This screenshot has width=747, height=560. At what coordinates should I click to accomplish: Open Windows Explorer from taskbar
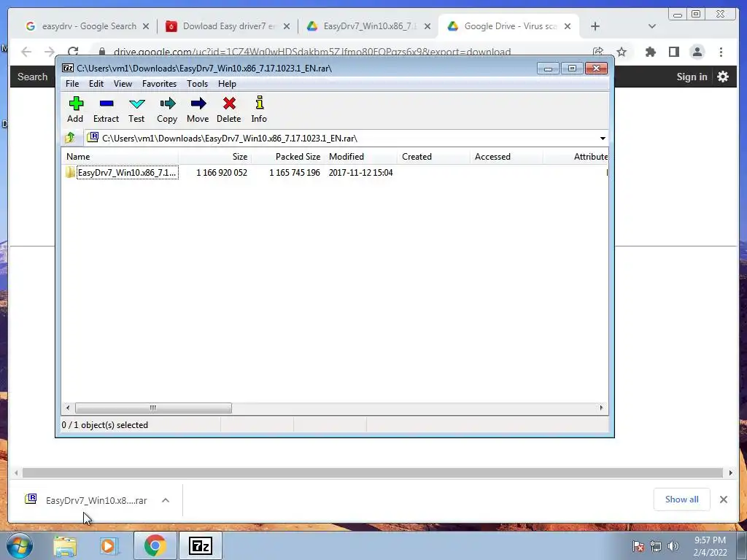(x=65, y=545)
